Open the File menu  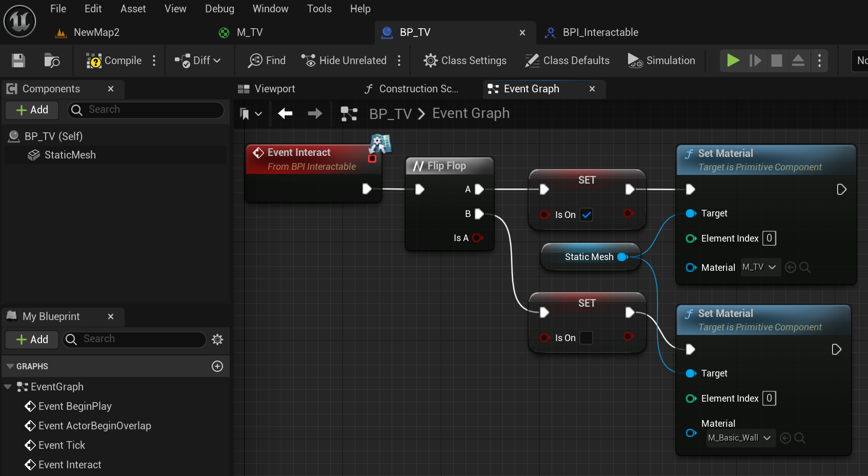tap(58, 9)
